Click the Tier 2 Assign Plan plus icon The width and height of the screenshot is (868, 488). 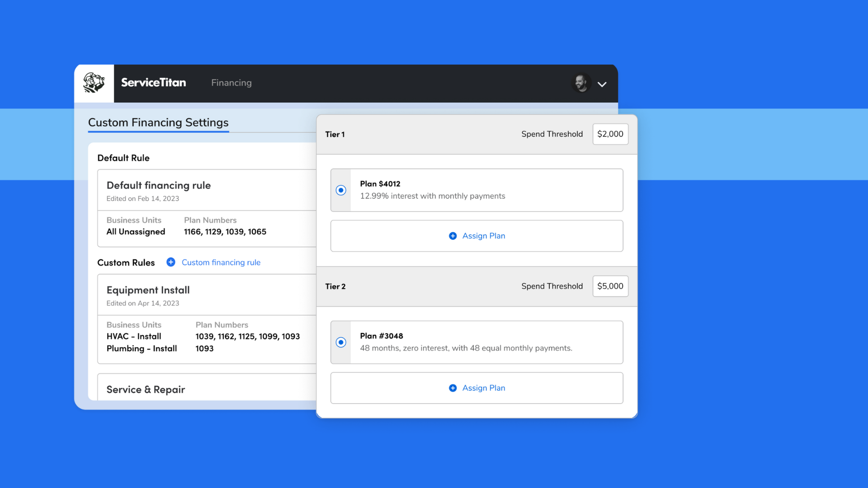(453, 388)
